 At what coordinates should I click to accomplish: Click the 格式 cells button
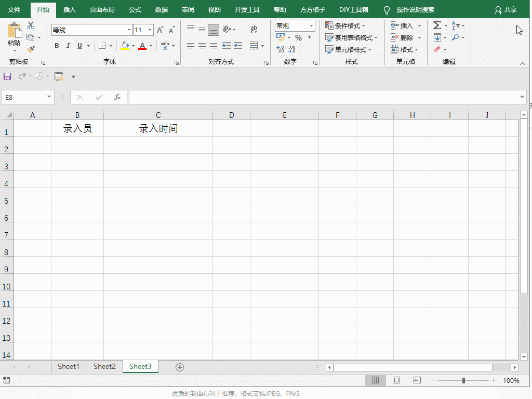click(404, 49)
